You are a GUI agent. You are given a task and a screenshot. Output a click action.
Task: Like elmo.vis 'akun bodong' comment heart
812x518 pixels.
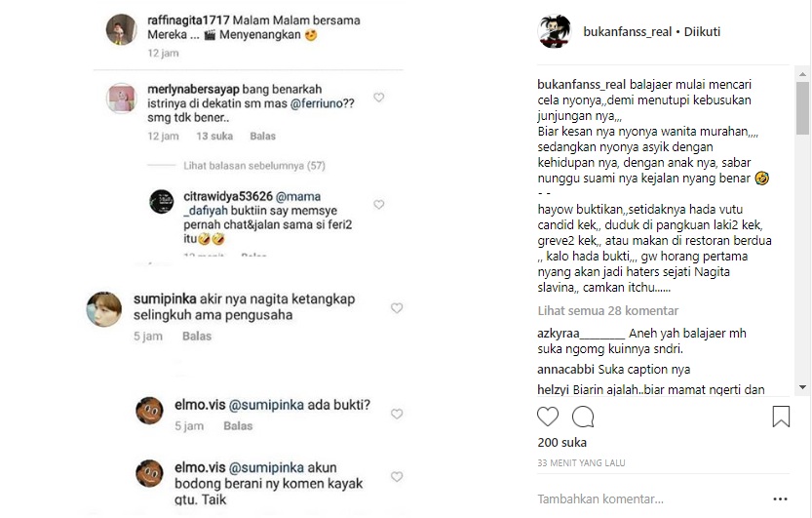pyautogui.click(x=397, y=477)
